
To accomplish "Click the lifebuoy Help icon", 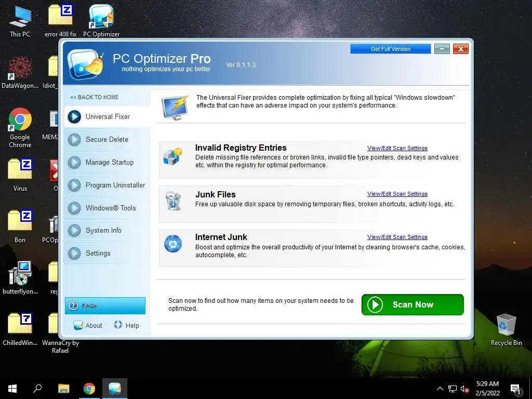I will pos(118,325).
